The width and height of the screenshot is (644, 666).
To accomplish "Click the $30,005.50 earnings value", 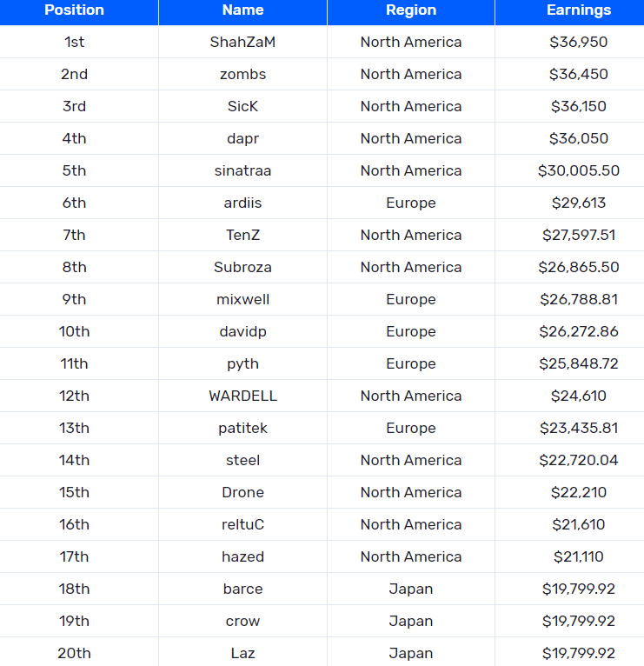I will coord(578,170).
